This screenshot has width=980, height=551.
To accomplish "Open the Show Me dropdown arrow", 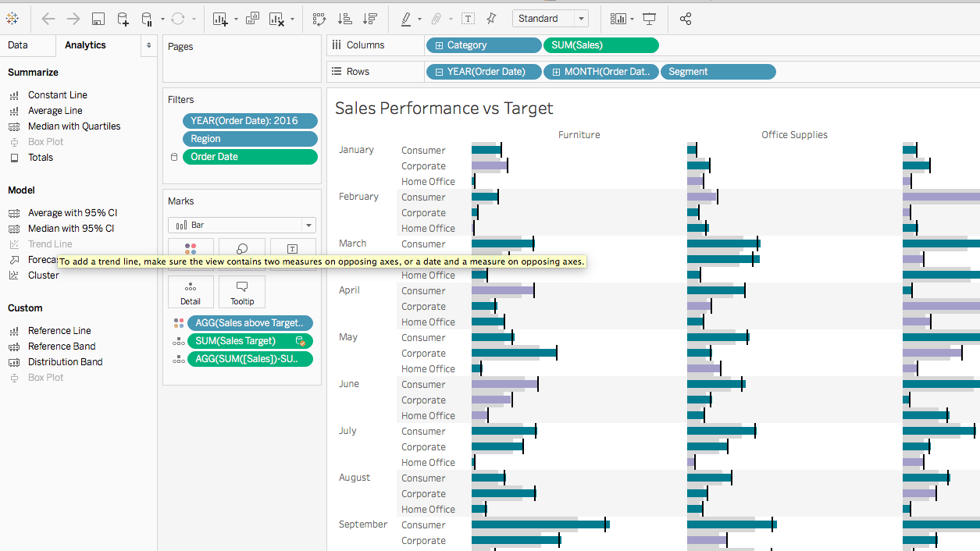I will 632,19.
